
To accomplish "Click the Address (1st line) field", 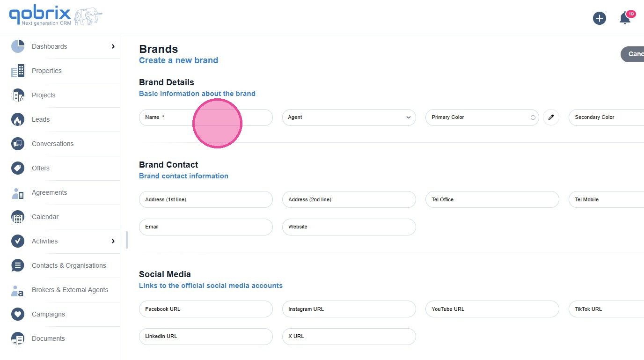I will click(205, 199).
